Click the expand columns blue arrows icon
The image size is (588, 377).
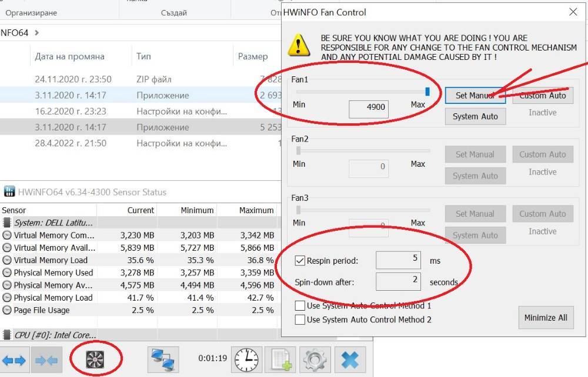point(14,360)
